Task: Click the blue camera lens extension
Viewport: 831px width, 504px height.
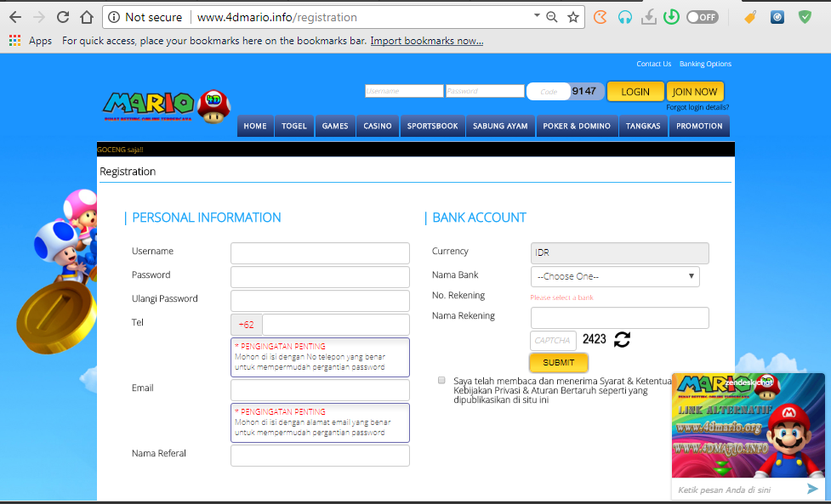Action: pyautogui.click(x=777, y=18)
